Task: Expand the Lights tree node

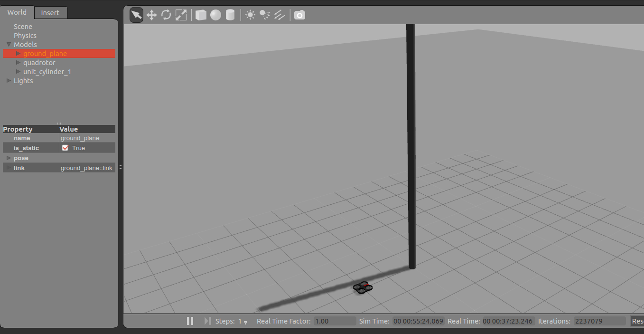Action: [9, 81]
